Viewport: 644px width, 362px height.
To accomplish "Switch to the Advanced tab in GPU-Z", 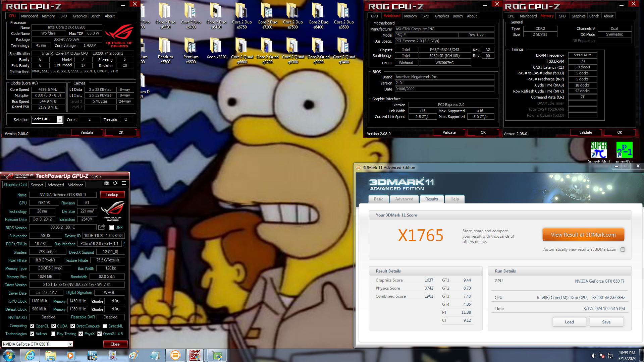I will (56, 185).
